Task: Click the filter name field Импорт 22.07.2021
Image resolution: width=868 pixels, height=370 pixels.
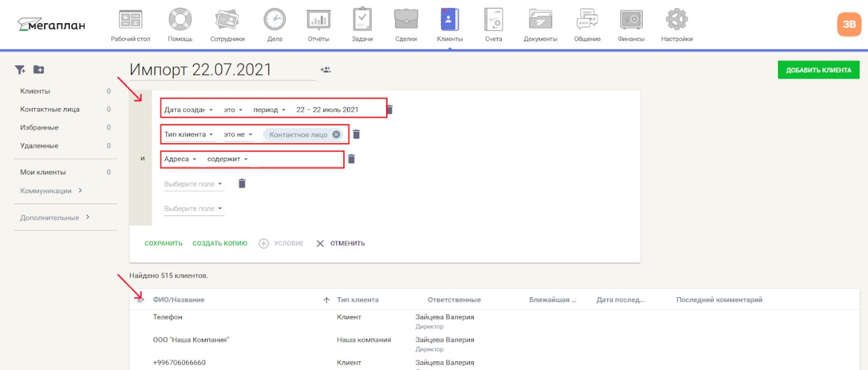Action: click(223, 70)
